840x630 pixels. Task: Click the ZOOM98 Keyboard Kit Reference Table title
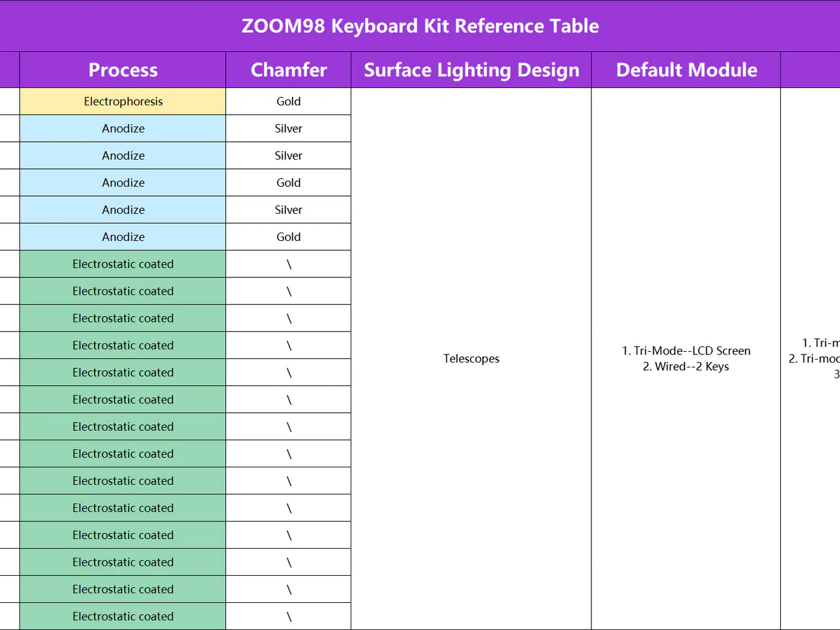click(x=420, y=26)
